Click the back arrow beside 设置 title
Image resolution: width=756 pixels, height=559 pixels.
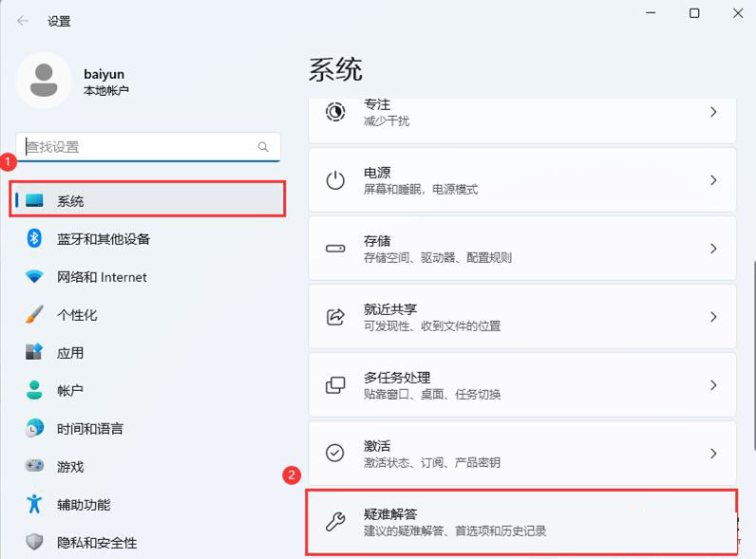23,21
